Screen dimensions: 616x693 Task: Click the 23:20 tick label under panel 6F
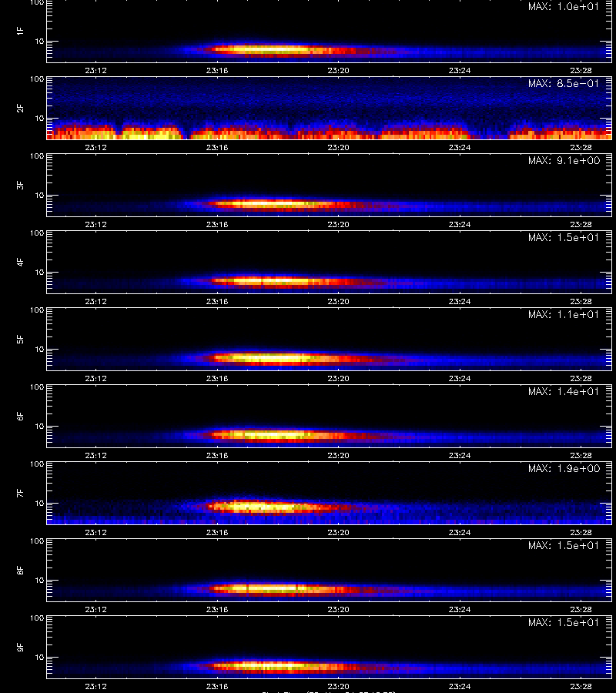click(339, 455)
